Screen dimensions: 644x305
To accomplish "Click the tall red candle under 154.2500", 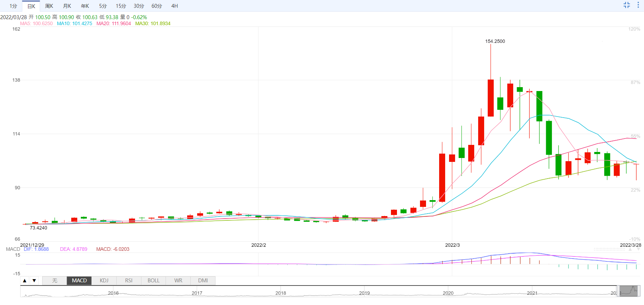I will [491, 98].
